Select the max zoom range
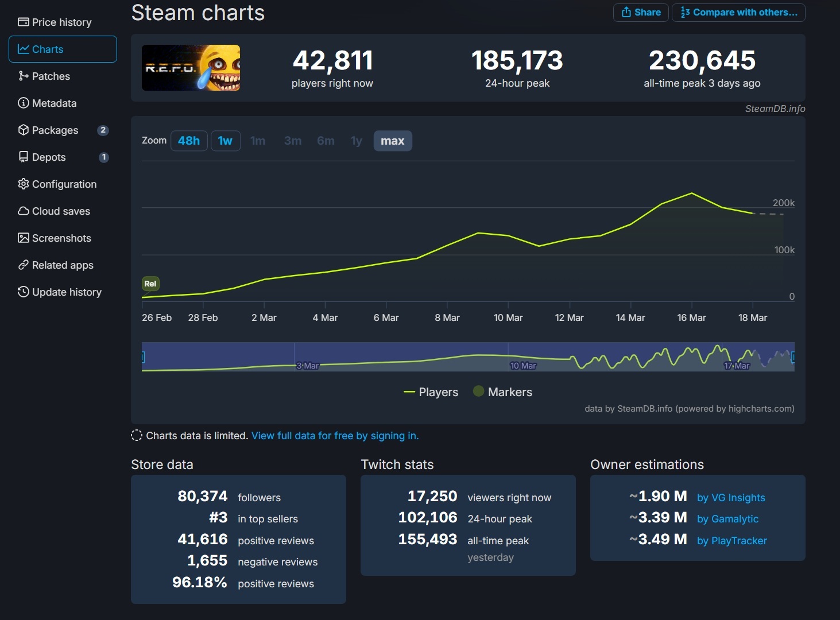 [392, 141]
